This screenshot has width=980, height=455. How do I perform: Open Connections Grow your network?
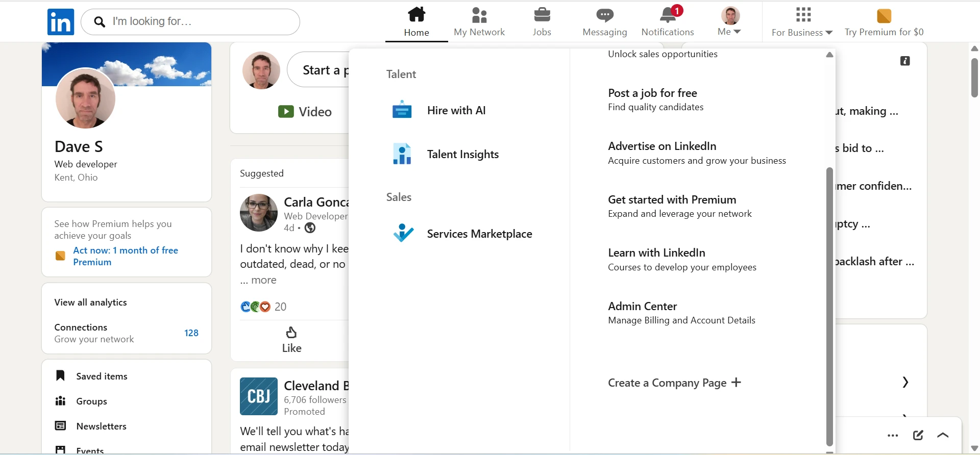tap(126, 333)
